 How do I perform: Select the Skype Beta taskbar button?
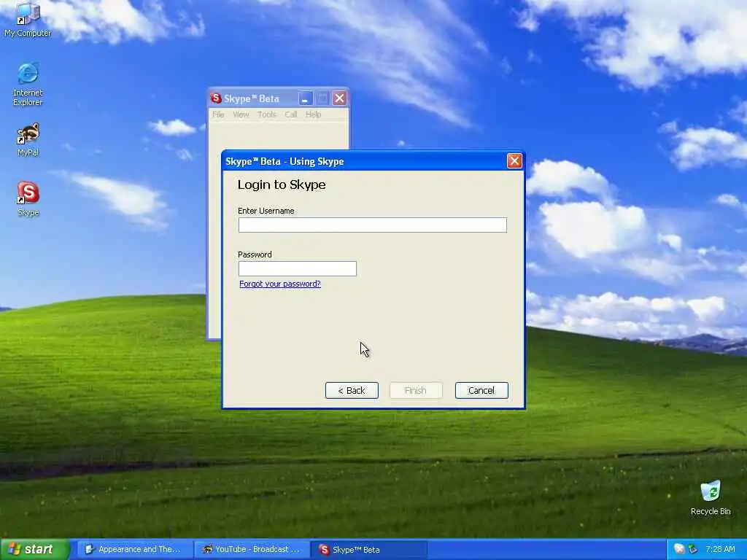(x=369, y=549)
